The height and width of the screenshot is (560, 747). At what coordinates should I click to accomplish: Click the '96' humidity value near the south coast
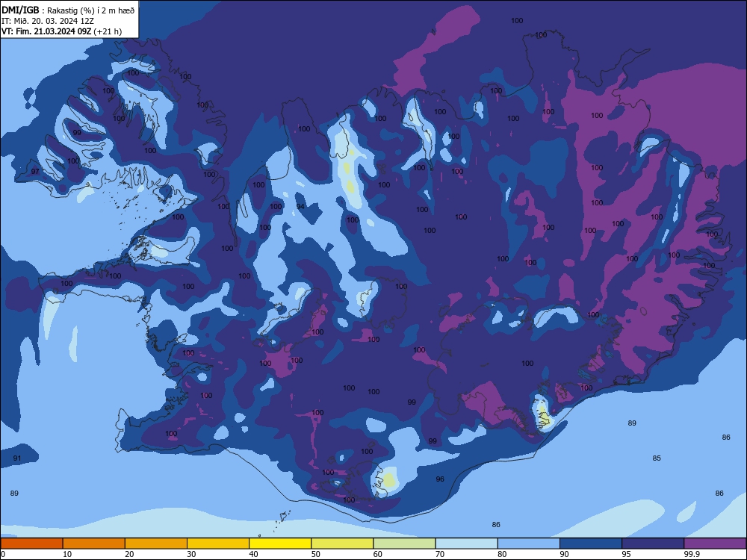click(440, 479)
